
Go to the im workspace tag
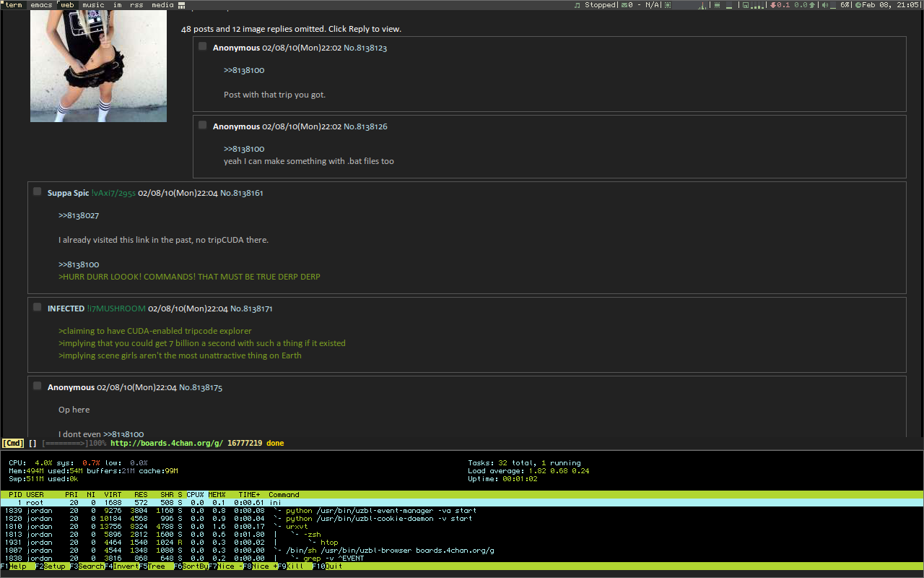tap(117, 5)
